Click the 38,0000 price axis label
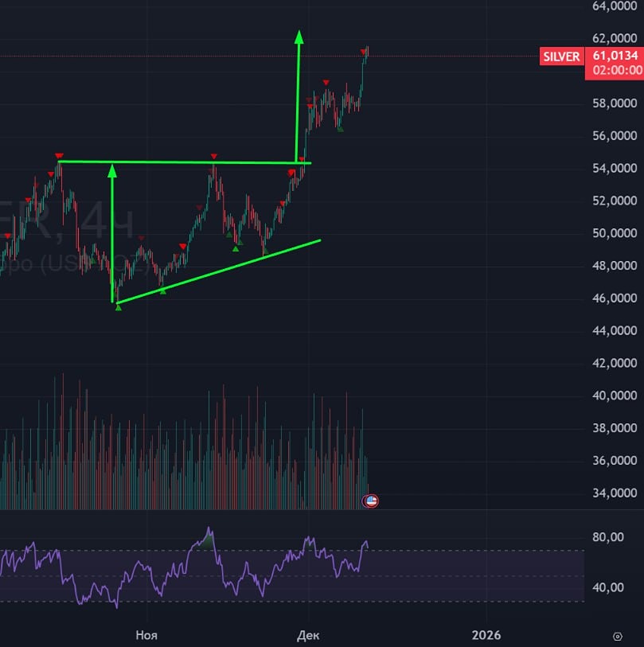 tap(615, 428)
